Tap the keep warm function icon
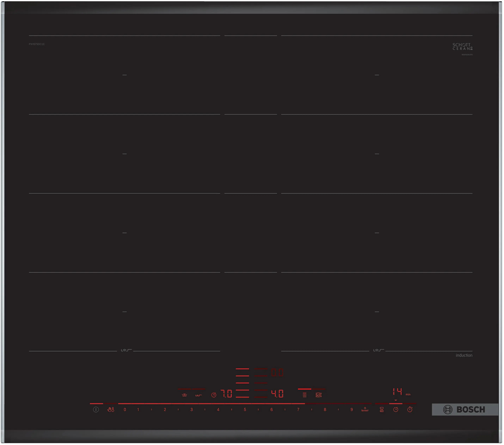Screen dimensions: 504x445 184,395
